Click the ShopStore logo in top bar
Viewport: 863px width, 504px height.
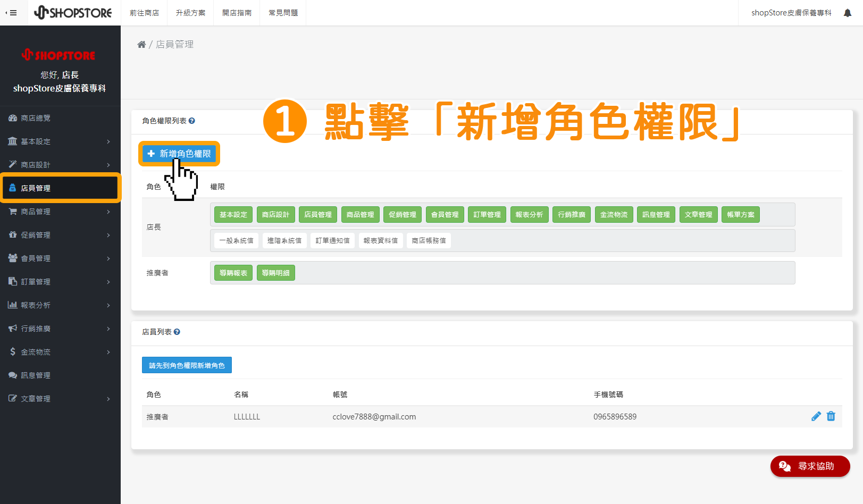[73, 13]
